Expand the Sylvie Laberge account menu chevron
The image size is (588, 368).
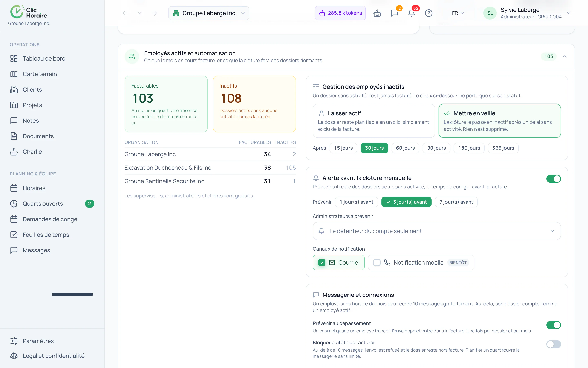[x=569, y=13]
